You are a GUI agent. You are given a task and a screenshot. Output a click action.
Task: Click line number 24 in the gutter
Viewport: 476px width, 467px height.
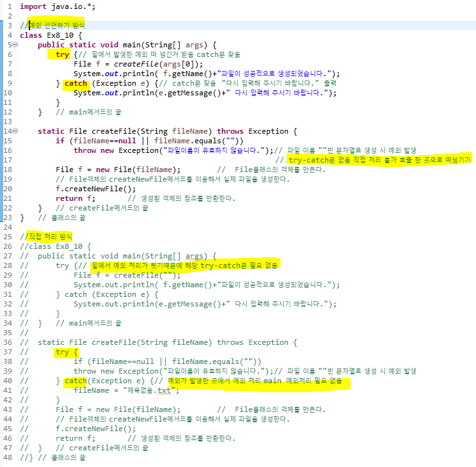coord(8,227)
